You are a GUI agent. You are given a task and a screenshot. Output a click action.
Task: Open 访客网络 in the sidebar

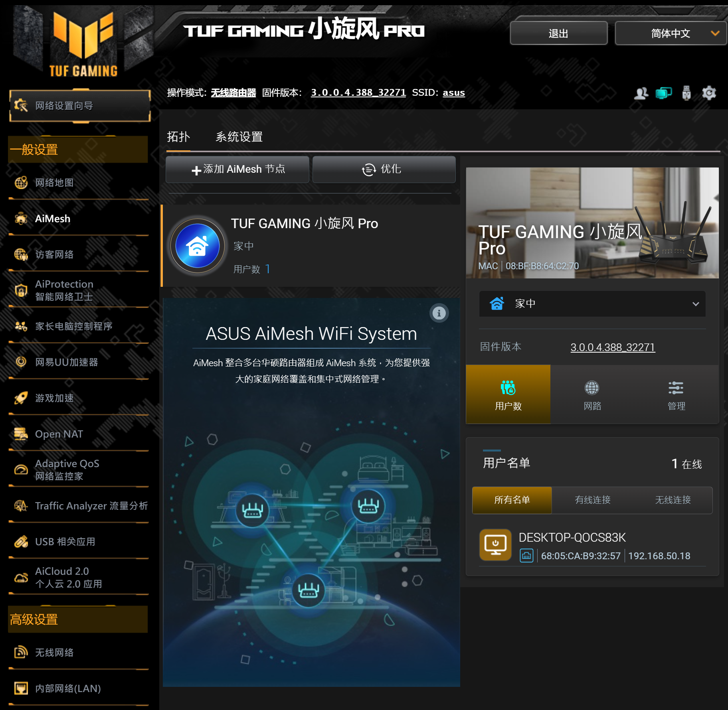pos(79,254)
